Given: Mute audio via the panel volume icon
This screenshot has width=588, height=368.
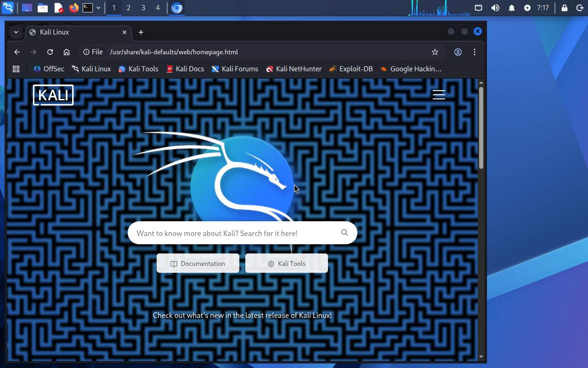Looking at the screenshot, I should click(495, 8).
